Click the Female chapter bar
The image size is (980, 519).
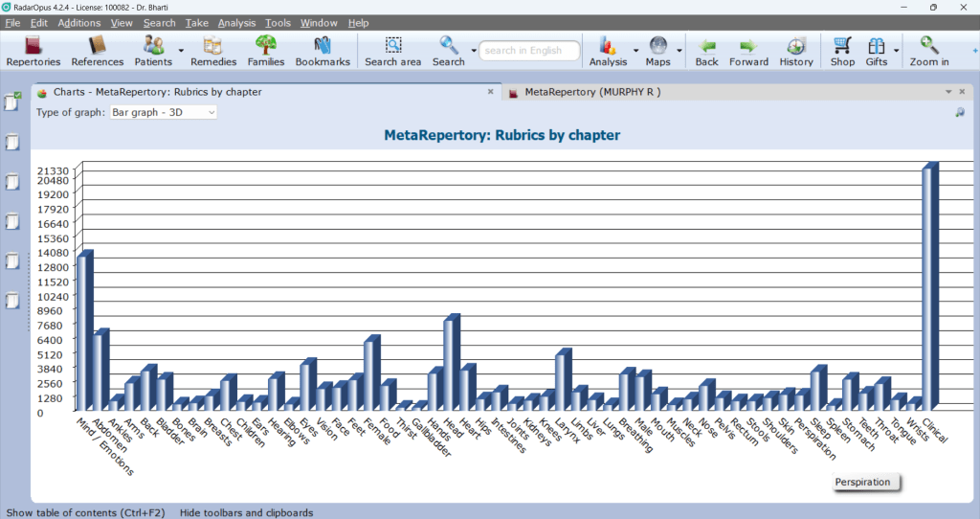(372, 372)
